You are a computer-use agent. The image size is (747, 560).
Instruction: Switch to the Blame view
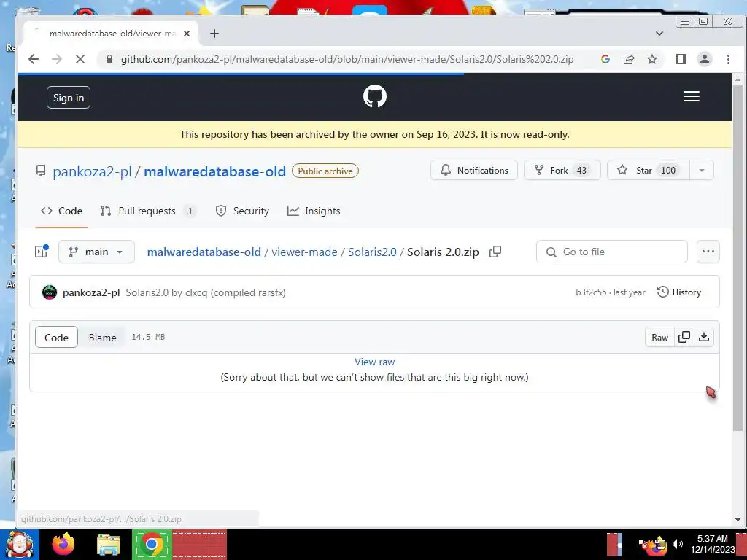tap(102, 338)
